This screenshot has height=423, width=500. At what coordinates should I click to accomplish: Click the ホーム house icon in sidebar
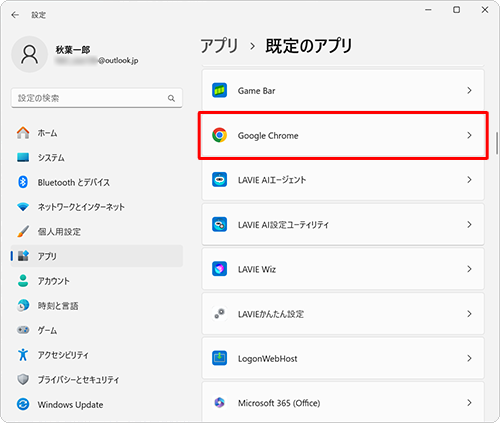coord(23,133)
